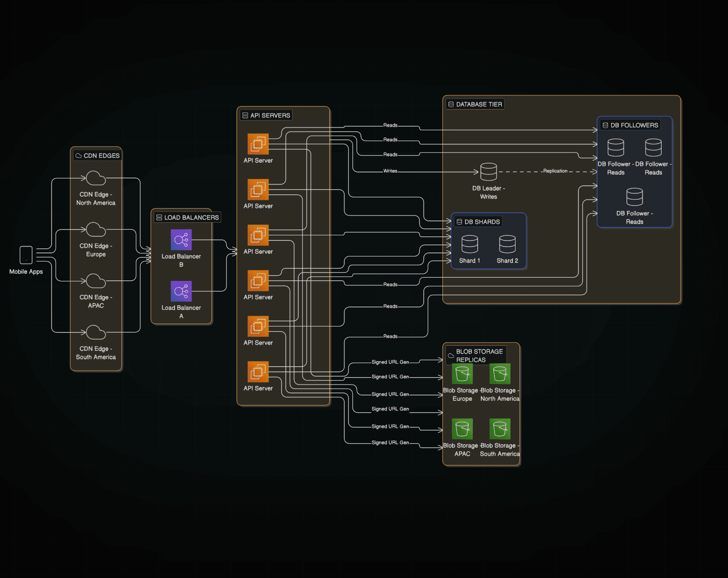Click the "CDN Edge - North America" label
728x578 pixels.
pos(96,198)
